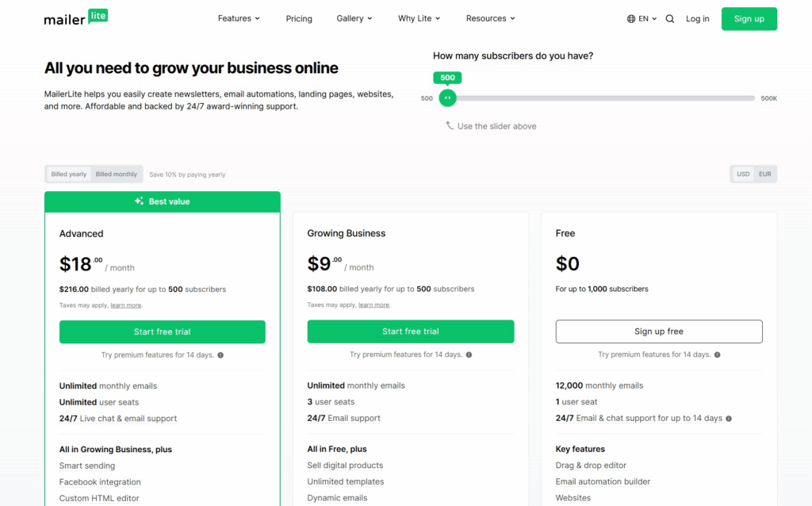Open the Resources dropdown menu
The height and width of the screenshot is (506, 812).
[490, 19]
